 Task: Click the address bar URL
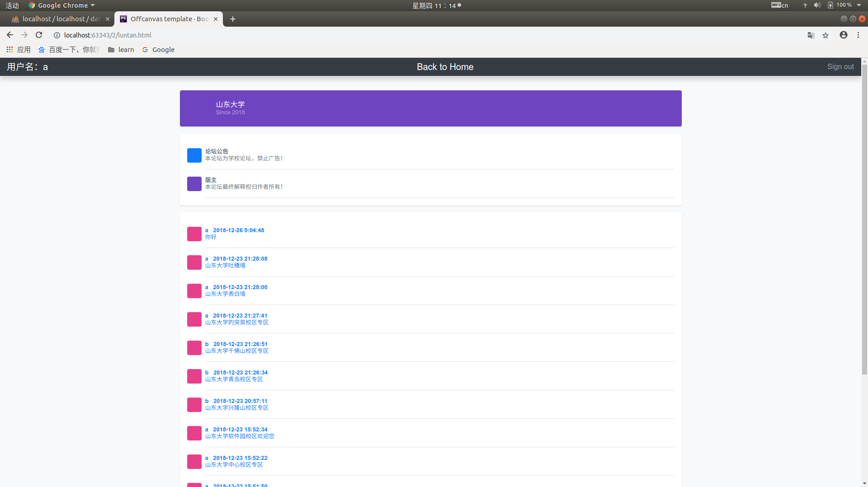pos(108,35)
